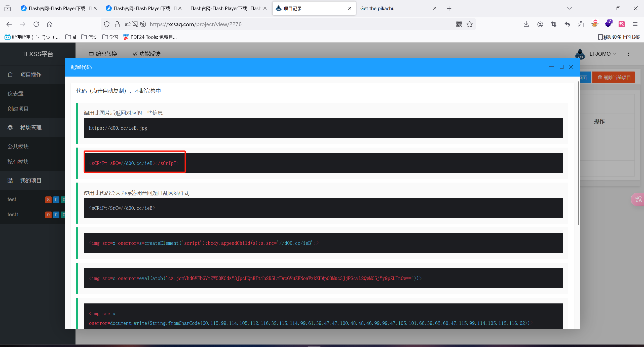The image size is (644, 347).
Task: Click the red 8 badge beside test
Action: pos(48,200)
